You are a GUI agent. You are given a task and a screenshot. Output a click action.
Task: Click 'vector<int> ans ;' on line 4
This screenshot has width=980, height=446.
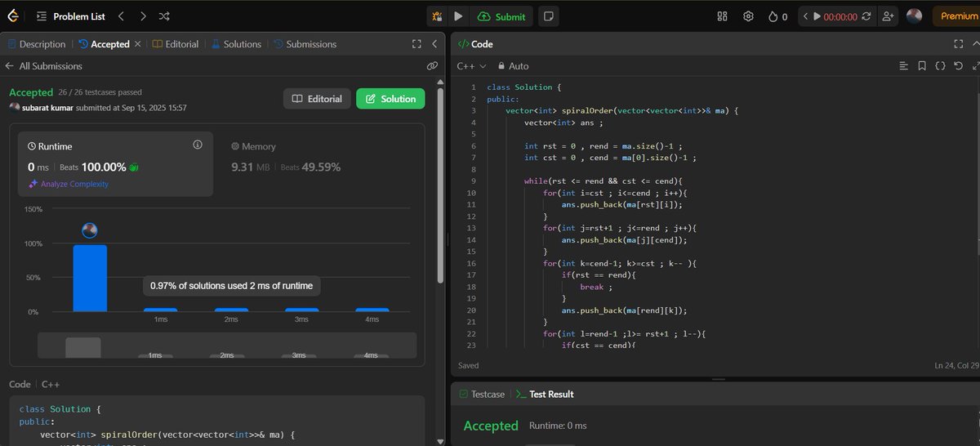coord(563,123)
